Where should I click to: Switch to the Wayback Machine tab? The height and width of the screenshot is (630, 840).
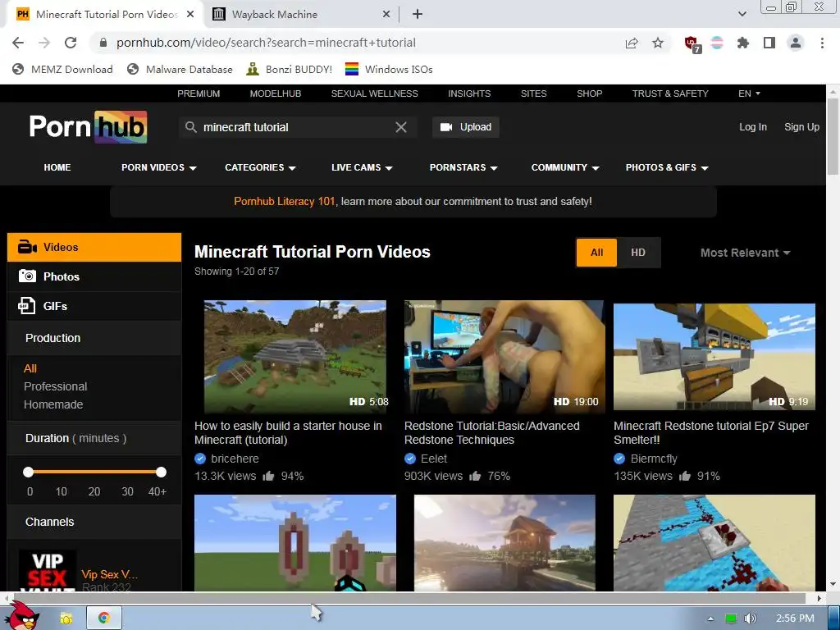click(302, 15)
